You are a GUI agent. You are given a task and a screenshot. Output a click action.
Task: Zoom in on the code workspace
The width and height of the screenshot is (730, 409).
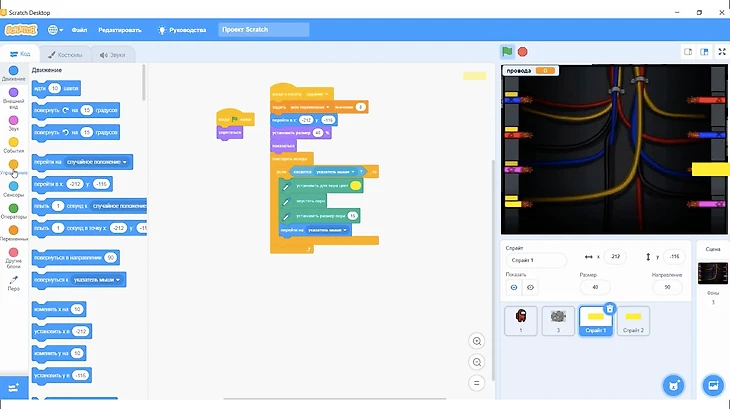click(478, 341)
